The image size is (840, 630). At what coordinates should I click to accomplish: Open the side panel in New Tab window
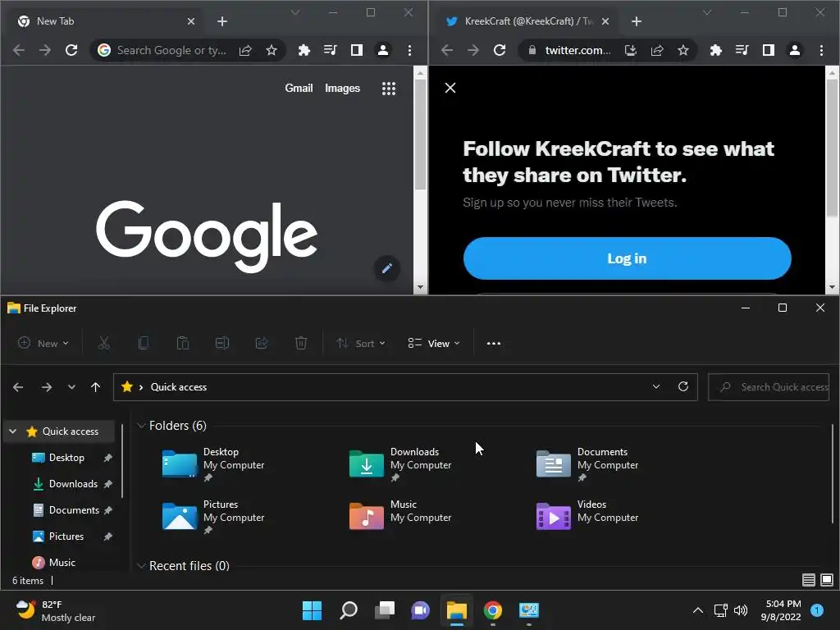point(356,50)
